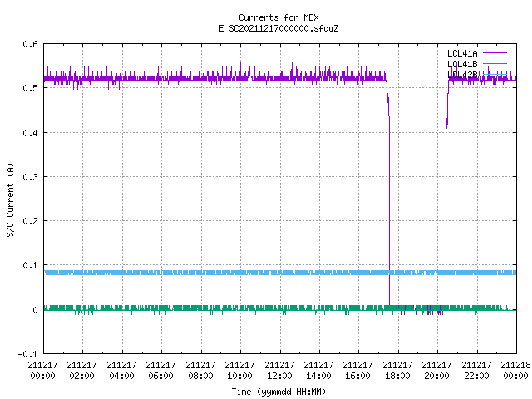Click the 211217 22:00 x-axis tick label
Image resolution: width=532 pixels, height=399 pixels.
tap(476, 370)
